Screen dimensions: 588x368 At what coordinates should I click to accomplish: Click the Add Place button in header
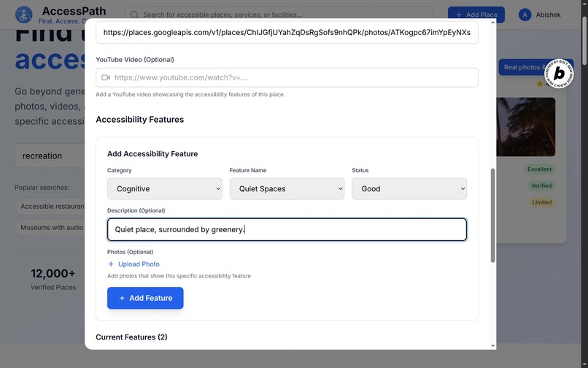tap(476, 15)
